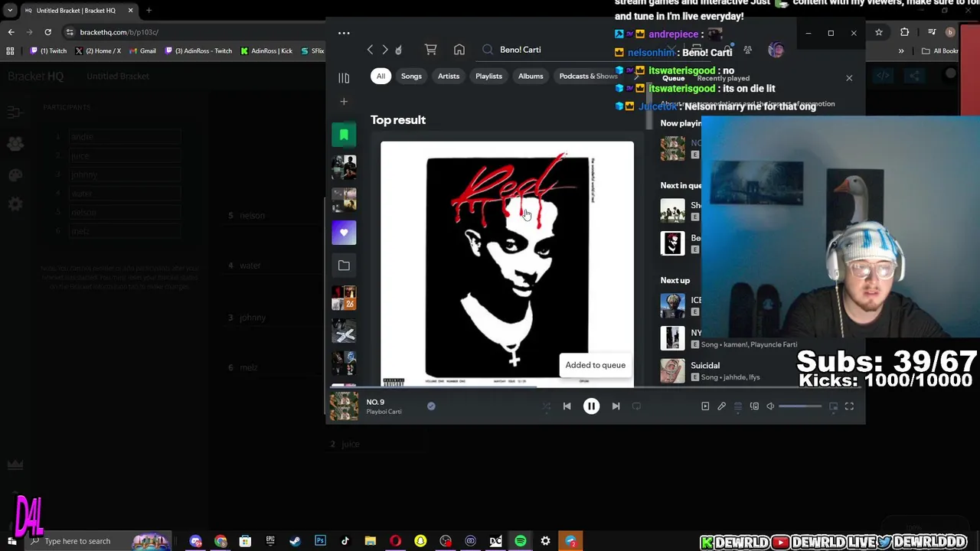
Task: Reload the browser page
Action: [x=47, y=32]
